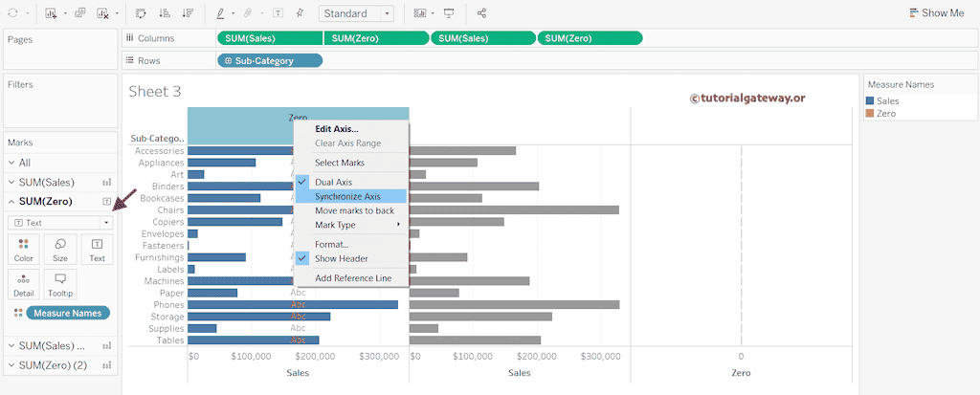Click the New Worksheet toolbar icon

point(50,13)
